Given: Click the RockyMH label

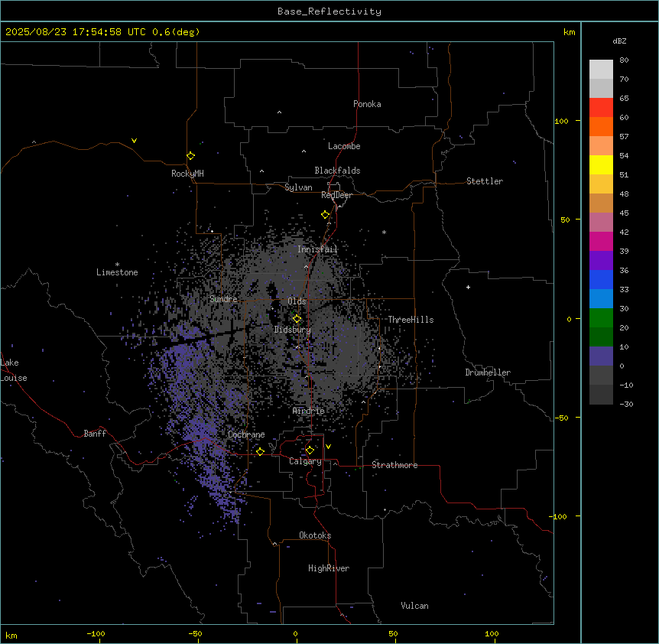Looking at the screenshot, I should tap(187, 174).
